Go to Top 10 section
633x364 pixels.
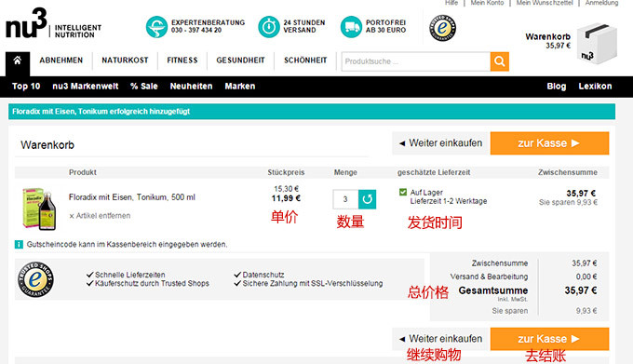point(26,86)
